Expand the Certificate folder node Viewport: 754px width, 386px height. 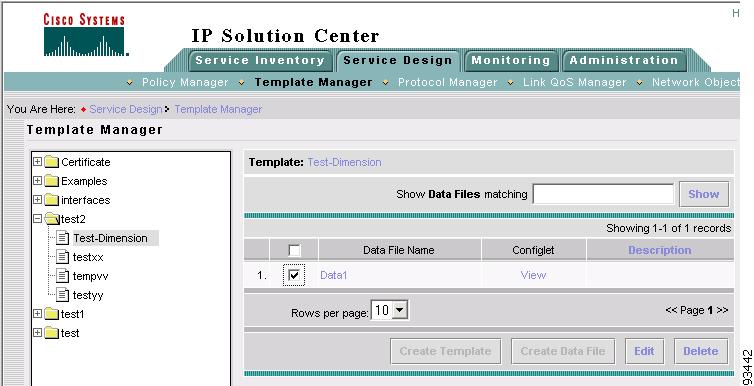click(38, 162)
